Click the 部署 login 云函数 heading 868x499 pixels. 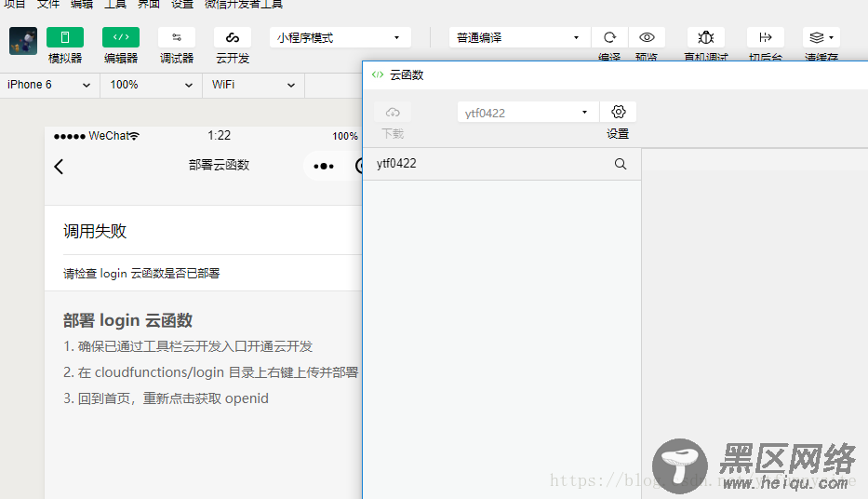[x=127, y=320]
